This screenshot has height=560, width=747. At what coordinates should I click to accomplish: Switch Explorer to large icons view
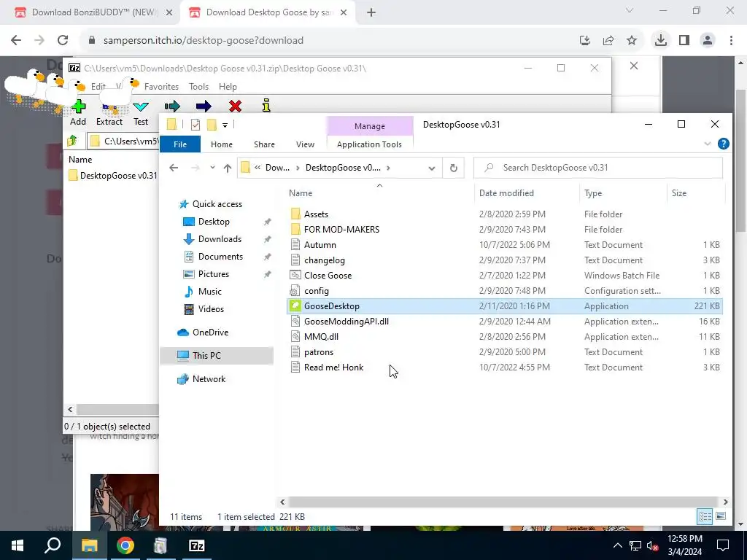pyautogui.click(x=721, y=516)
